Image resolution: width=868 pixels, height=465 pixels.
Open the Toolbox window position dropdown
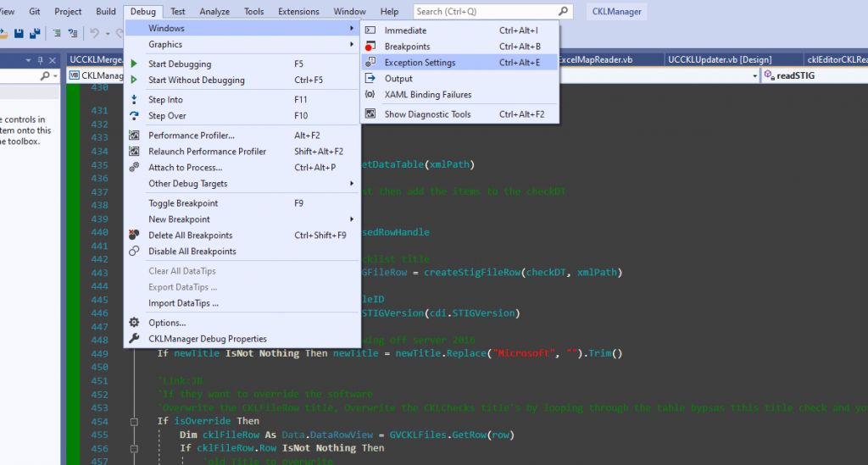[28, 60]
